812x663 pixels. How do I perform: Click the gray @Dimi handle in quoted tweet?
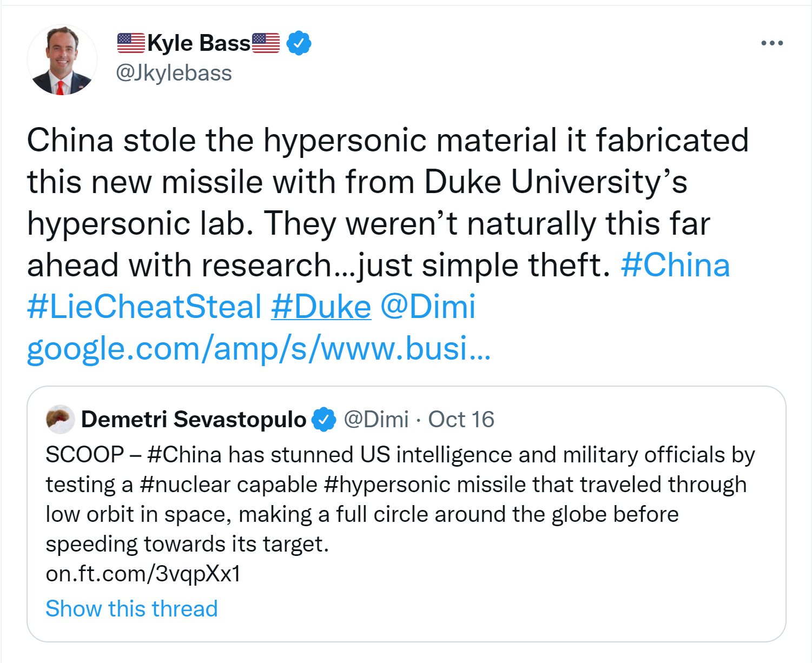[376, 420]
